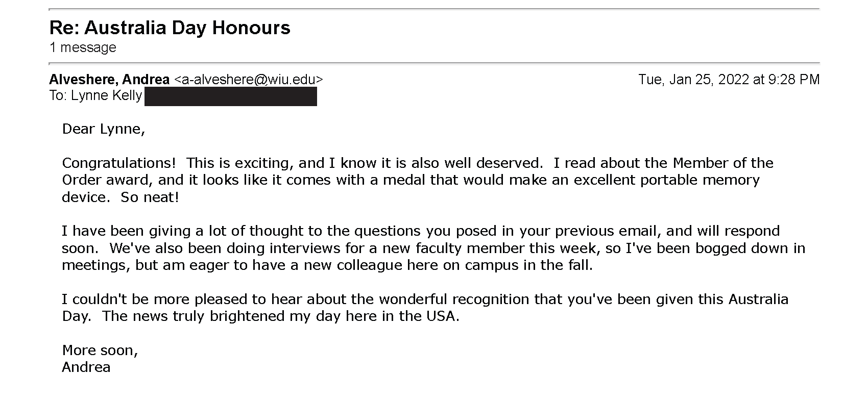Click the 1 message count label
Viewport: 868px width, 400px height.
[x=83, y=47]
